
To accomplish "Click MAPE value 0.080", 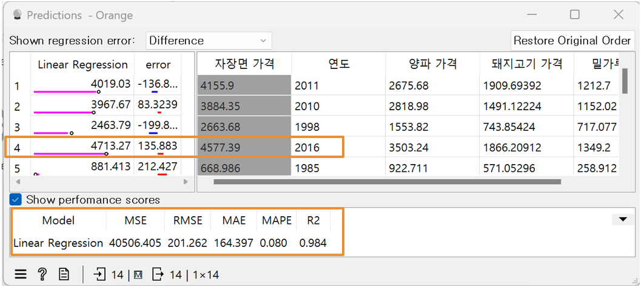I will [273, 243].
